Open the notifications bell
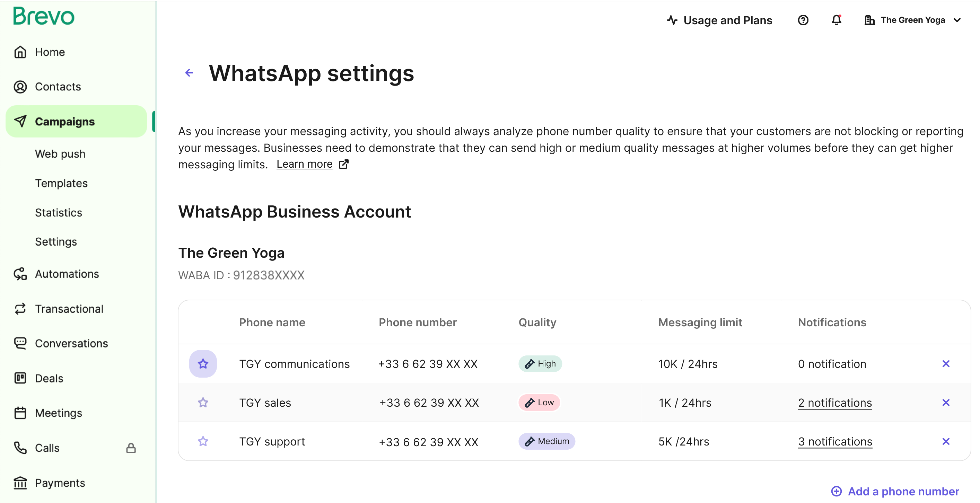This screenshot has width=980, height=503. (836, 20)
